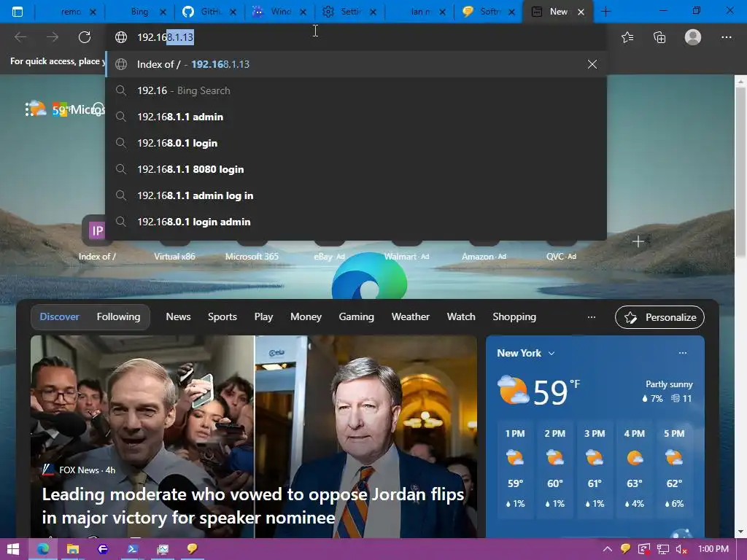The height and width of the screenshot is (560, 747).
Task: Open the Virtual x86 quick link
Action: pyautogui.click(x=174, y=256)
